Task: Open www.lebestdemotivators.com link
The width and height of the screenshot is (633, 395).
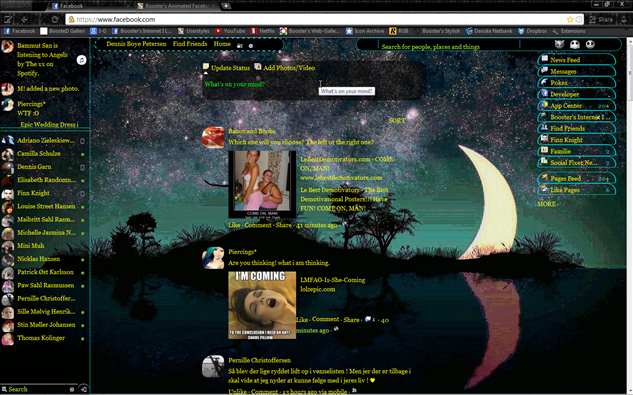Action: tap(341, 178)
